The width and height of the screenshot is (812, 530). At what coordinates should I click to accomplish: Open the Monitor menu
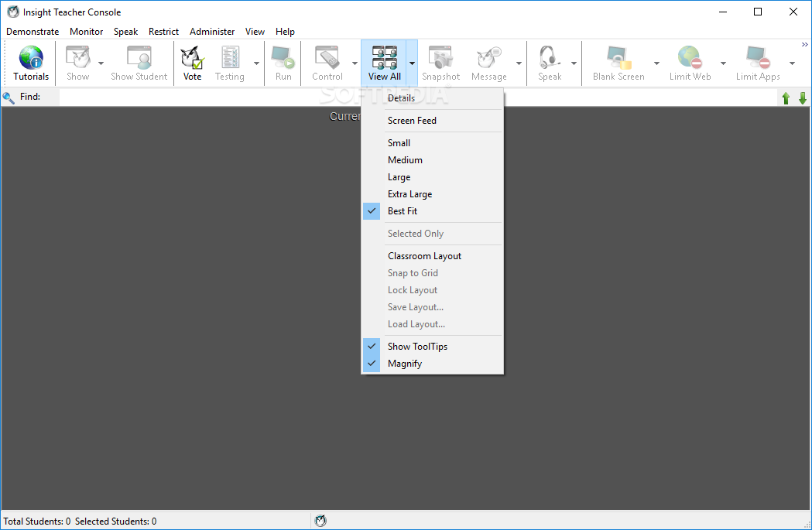(87, 32)
